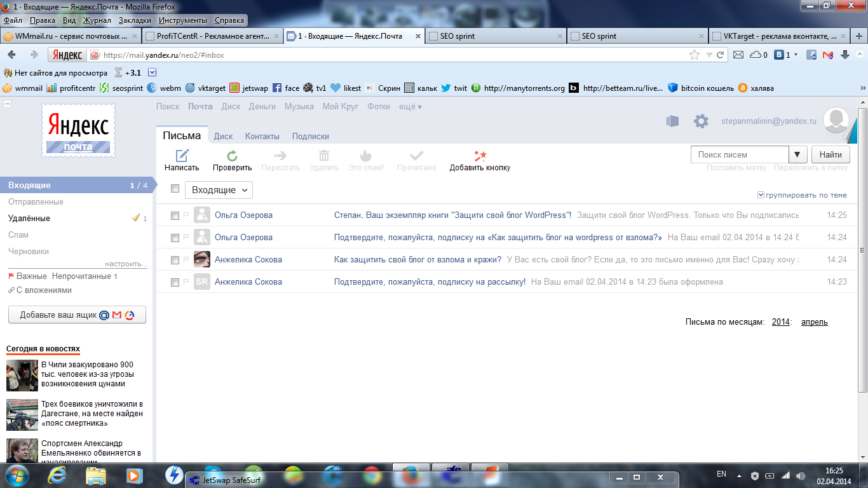Open the апрель month link
Viewport: 868px width, 488px height.
click(x=815, y=322)
